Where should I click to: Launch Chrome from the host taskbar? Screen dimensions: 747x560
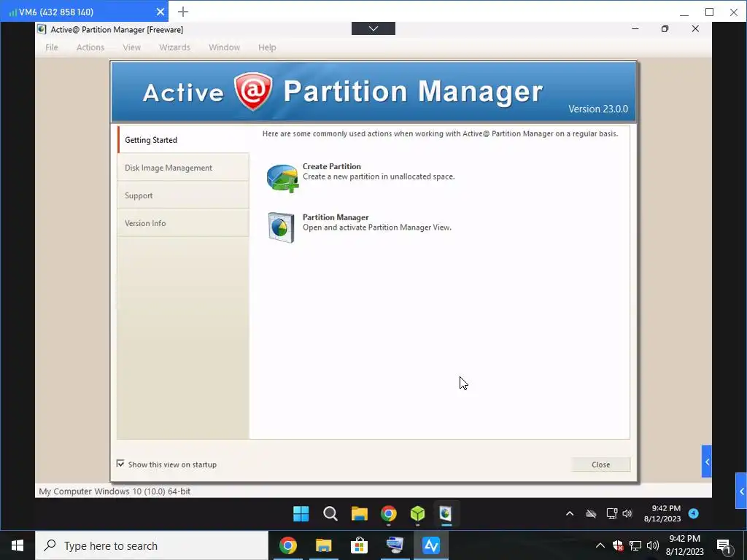(287, 545)
